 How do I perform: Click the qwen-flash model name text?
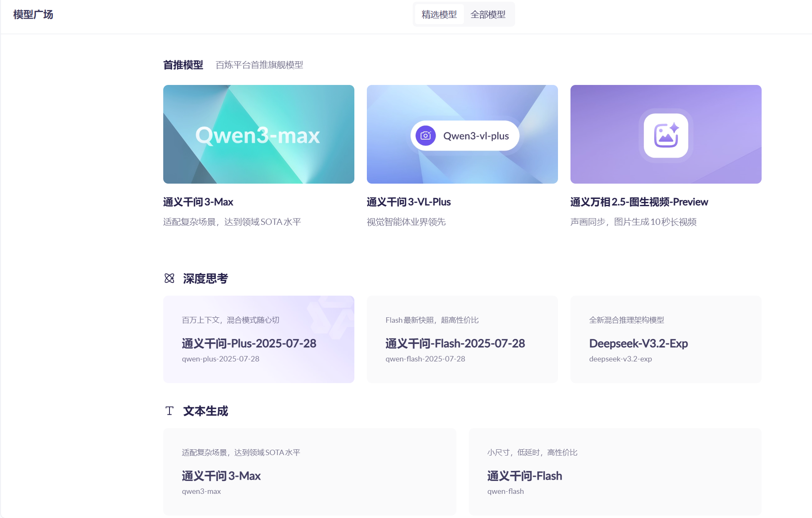506,491
